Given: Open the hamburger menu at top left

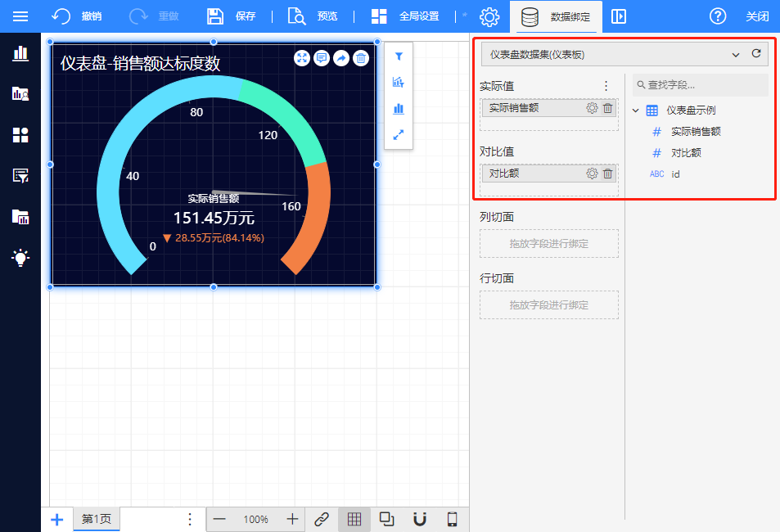Looking at the screenshot, I should click(x=20, y=16).
